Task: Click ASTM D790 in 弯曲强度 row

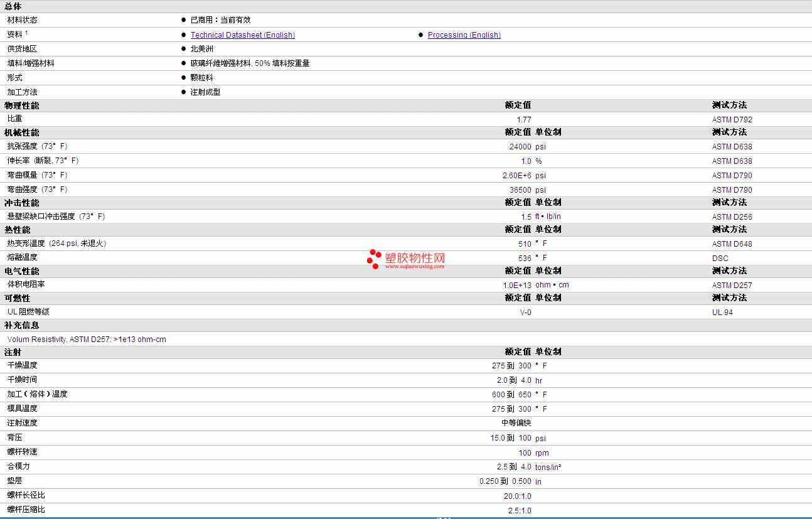Action: (x=732, y=190)
